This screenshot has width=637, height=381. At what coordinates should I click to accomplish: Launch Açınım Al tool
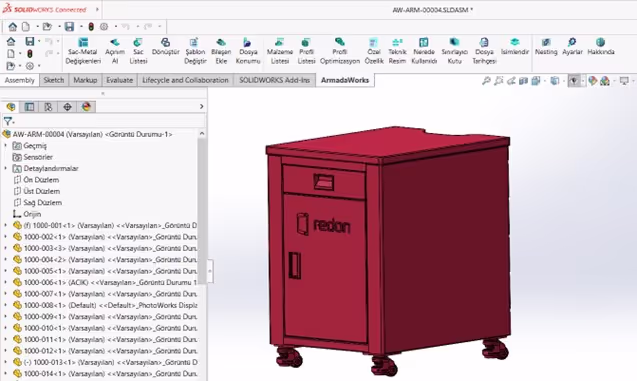point(115,51)
